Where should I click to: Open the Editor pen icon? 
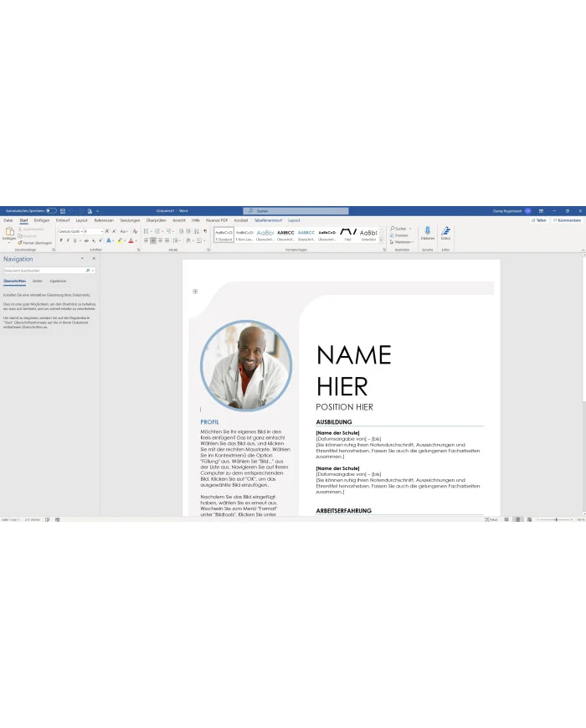446,230
